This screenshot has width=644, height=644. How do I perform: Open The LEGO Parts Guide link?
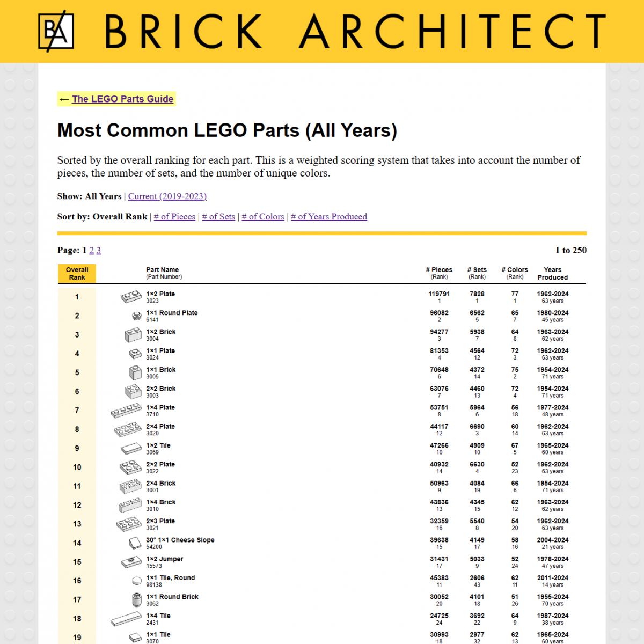point(122,99)
